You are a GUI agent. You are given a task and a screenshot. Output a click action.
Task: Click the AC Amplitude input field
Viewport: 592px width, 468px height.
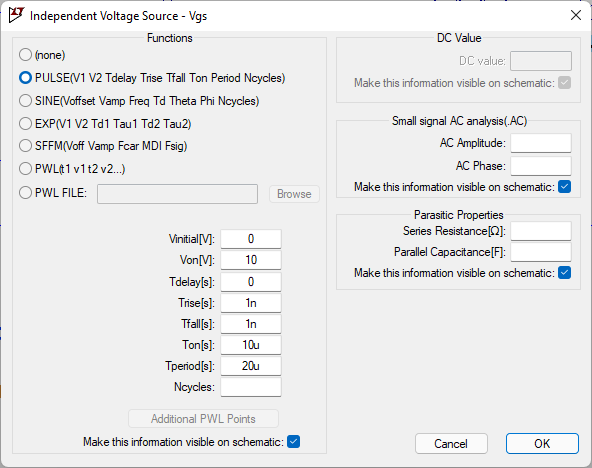pos(541,143)
